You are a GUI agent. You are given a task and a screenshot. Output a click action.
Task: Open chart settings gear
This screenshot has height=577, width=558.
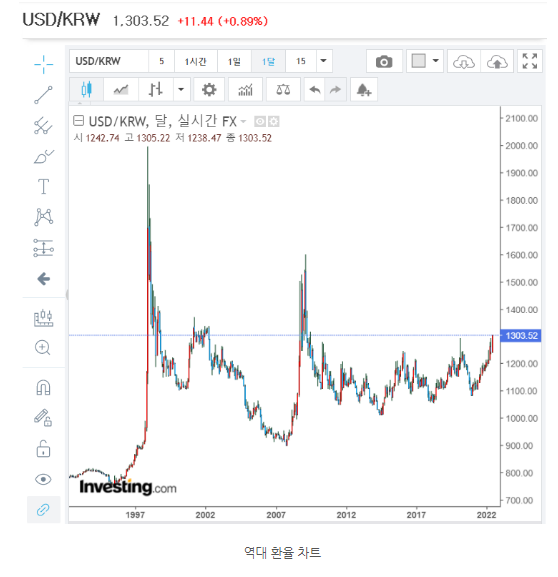(209, 89)
